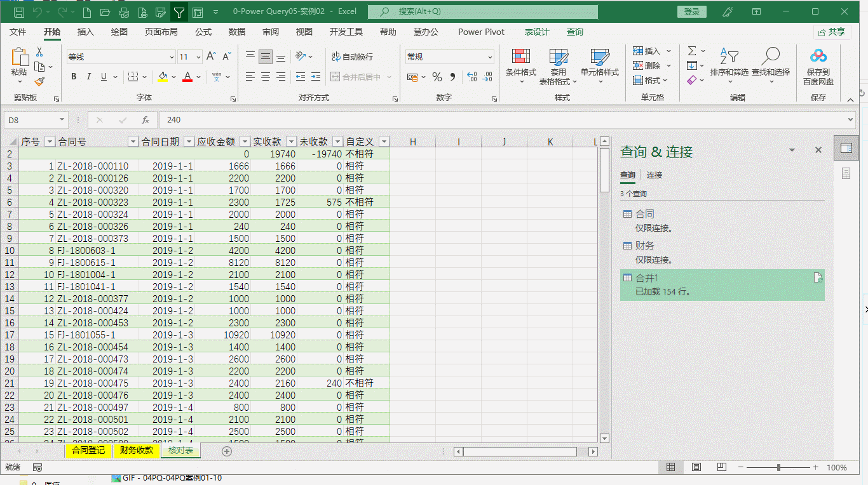Switch to the Power Pivot tab
Viewport: 868px width, 485px height.
[481, 32]
